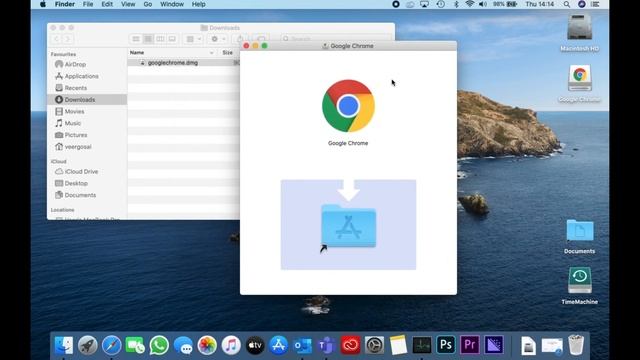Image resolution: width=640 pixels, height=360 pixels.
Task: Open the action gear dropdown in Finder toolbar
Action: pyautogui.click(x=218, y=39)
